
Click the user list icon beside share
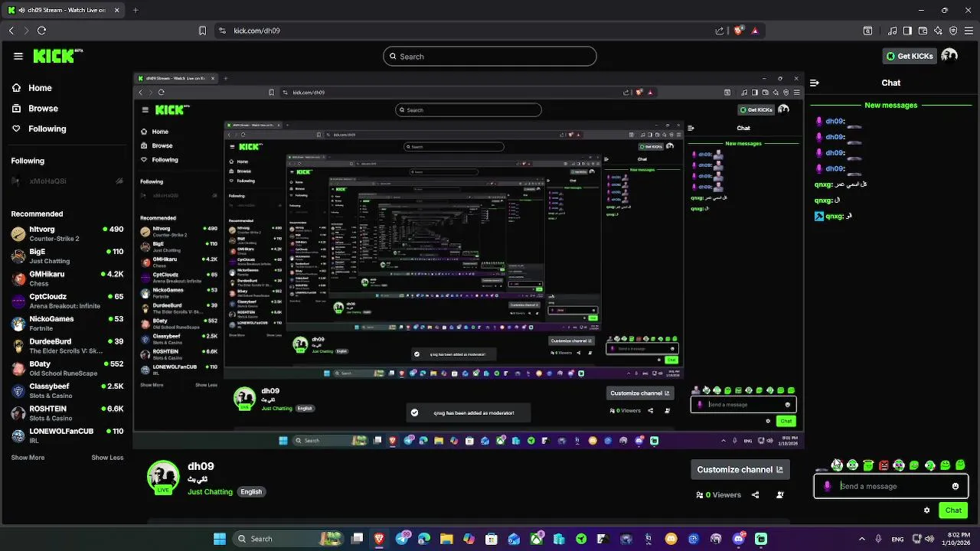pos(779,495)
